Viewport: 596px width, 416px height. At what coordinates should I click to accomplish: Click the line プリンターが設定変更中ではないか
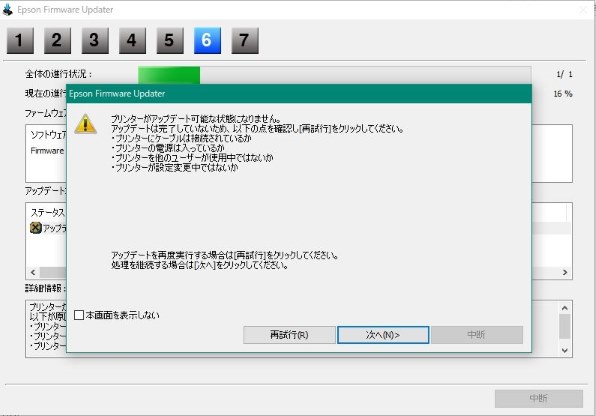coord(174,167)
